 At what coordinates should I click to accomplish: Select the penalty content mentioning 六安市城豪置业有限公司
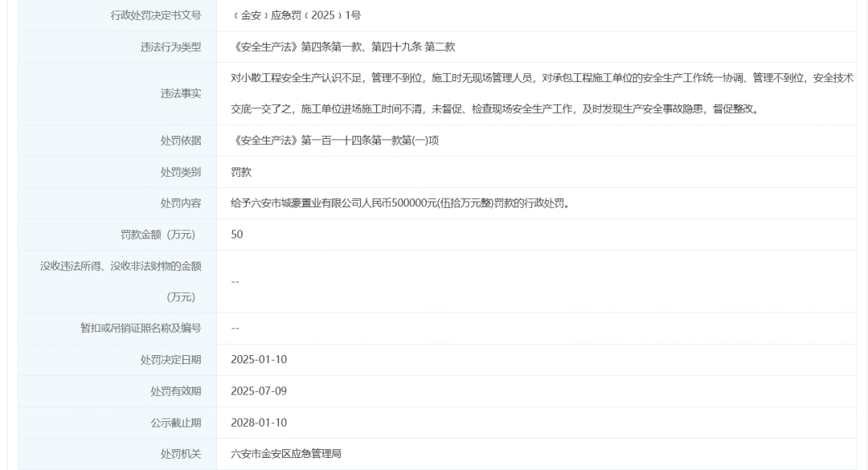coord(399,203)
